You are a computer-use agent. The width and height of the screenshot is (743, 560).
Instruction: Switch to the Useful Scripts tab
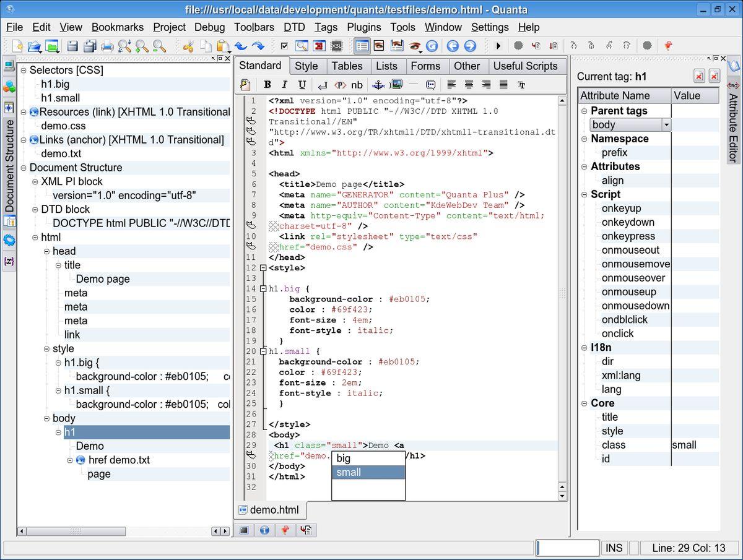[526, 66]
